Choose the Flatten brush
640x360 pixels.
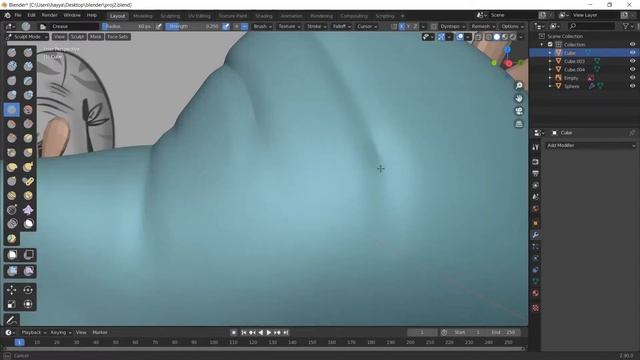(12, 124)
